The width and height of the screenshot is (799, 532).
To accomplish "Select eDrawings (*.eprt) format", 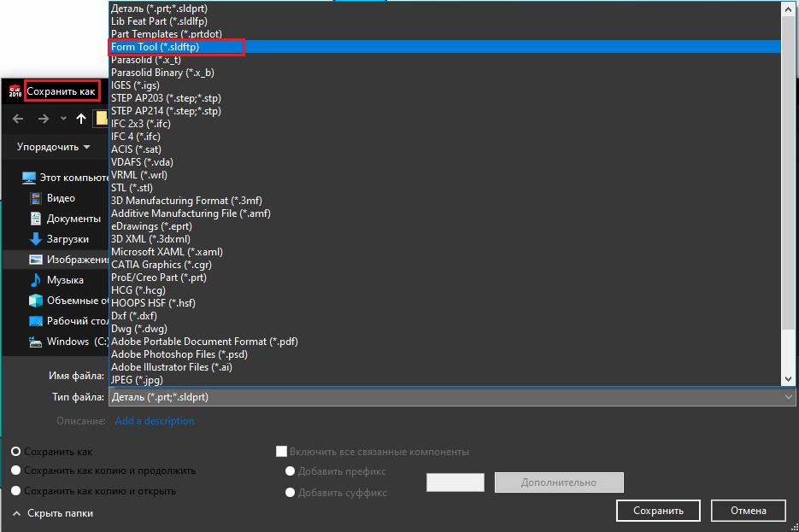I will click(x=445, y=226).
